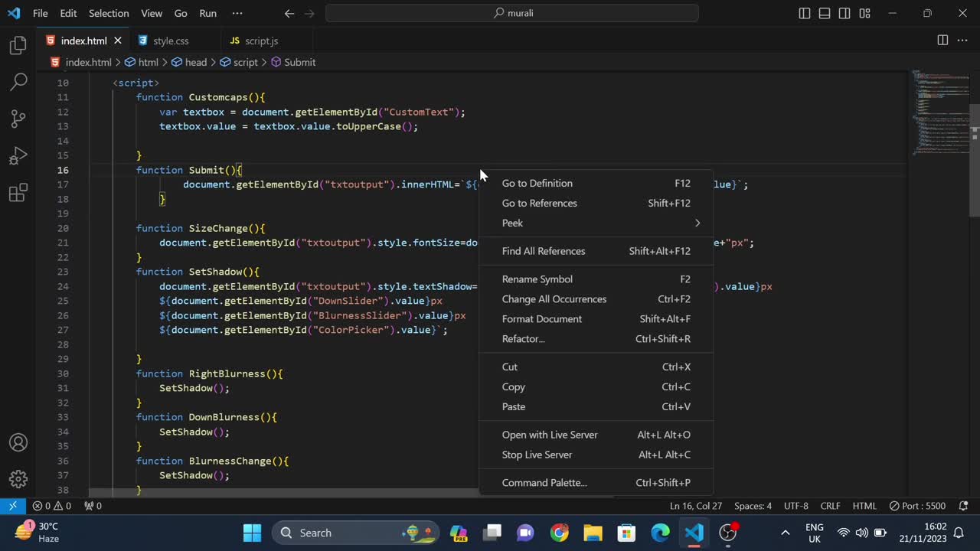980x551 pixels.
Task: Click the remote window status icon
Action: [12, 506]
